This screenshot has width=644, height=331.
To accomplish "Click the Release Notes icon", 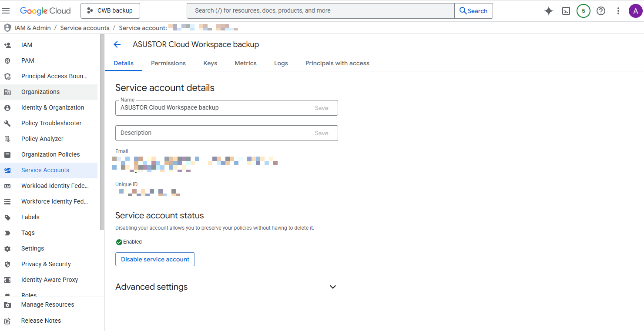I will 7,321.
